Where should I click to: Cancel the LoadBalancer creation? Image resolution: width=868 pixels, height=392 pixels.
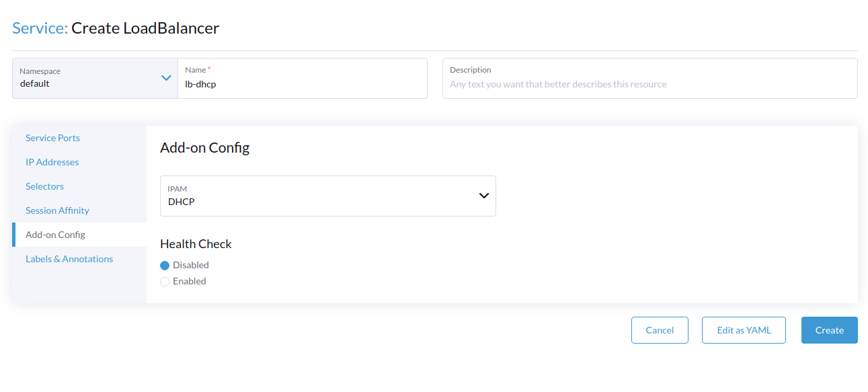click(x=660, y=330)
